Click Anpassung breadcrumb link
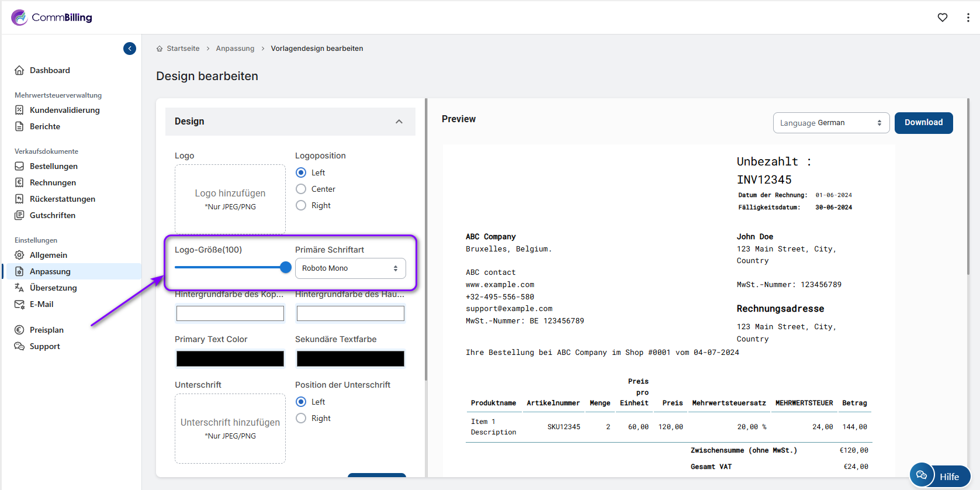Screen dimensions: 980x490 (x=235, y=49)
